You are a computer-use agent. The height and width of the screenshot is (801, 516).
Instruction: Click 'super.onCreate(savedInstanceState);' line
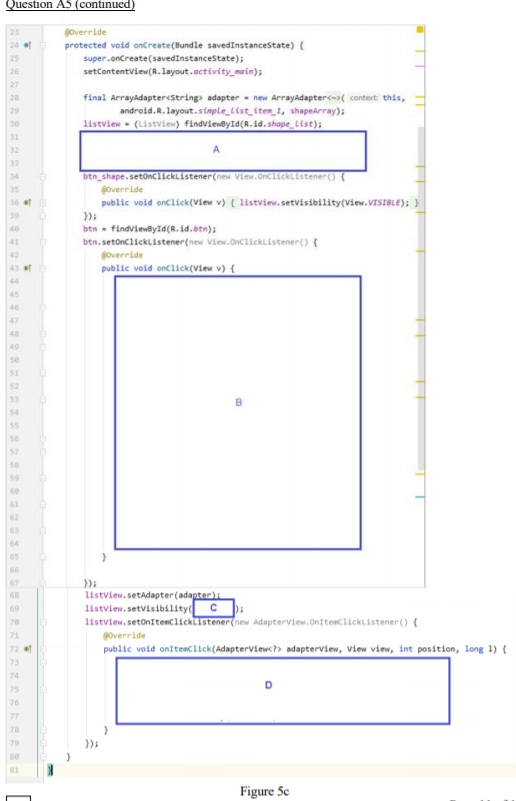pyautogui.click(x=163, y=59)
